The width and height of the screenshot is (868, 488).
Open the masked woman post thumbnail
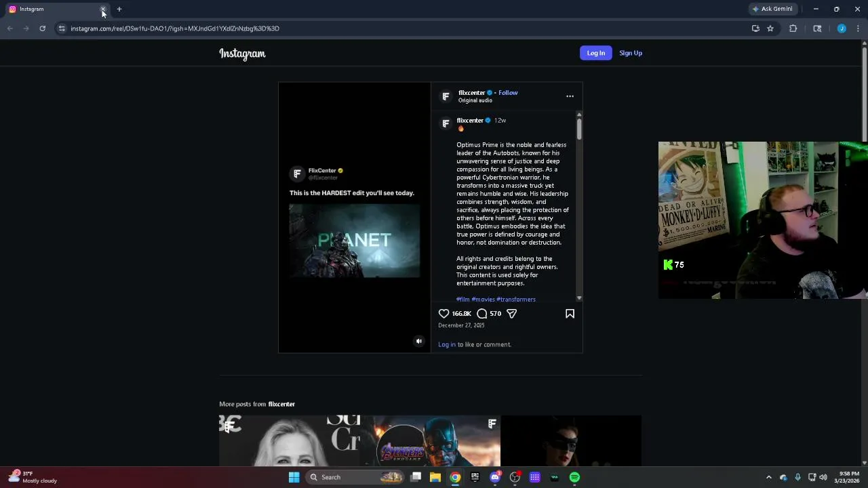tap(571, 441)
